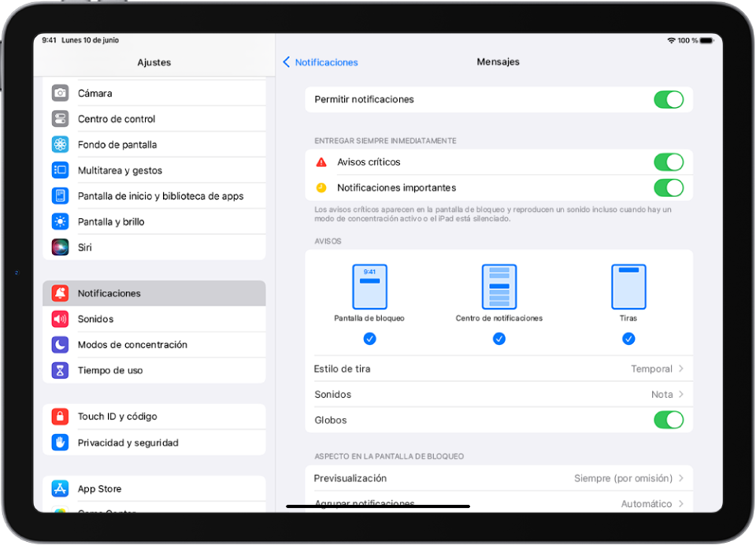Click the Modos de concentración moon icon
The width and height of the screenshot is (756, 545).
(60, 344)
